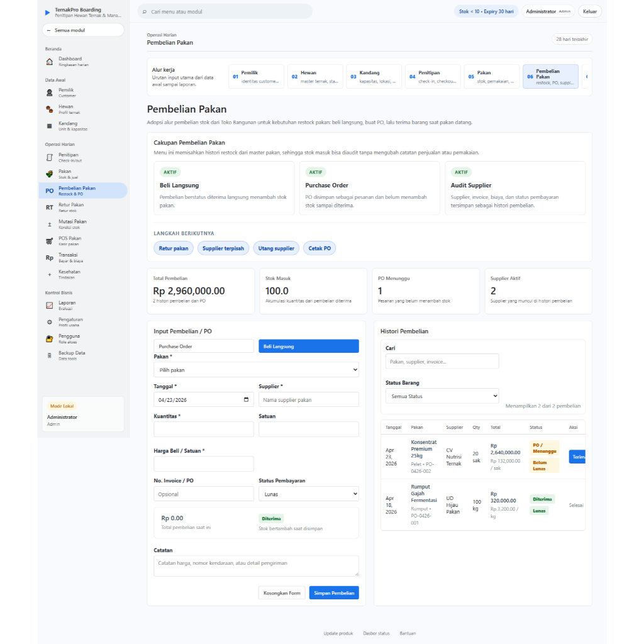The width and height of the screenshot is (644, 644).
Task: Go to workflow step 03 Kandang
Action: tap(374, 76)
